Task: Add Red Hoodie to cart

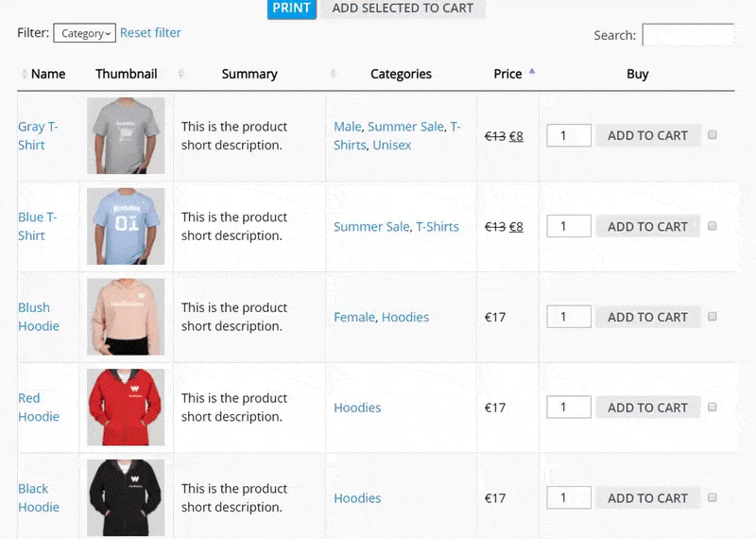Action: pos(647,408)
